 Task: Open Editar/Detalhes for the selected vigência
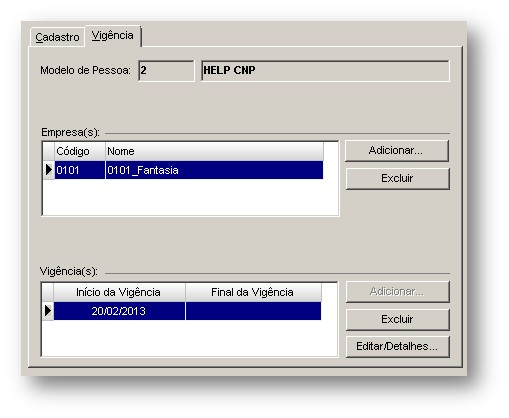[x=397, y=346]
